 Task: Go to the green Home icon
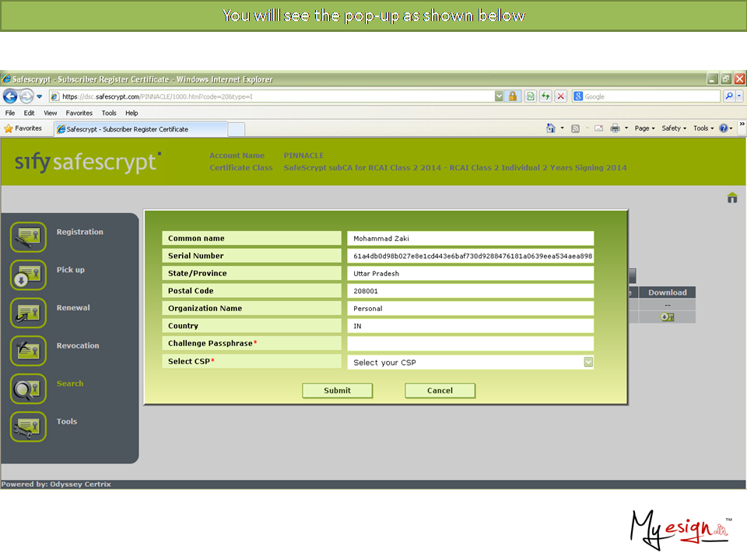tap(731, 198)
